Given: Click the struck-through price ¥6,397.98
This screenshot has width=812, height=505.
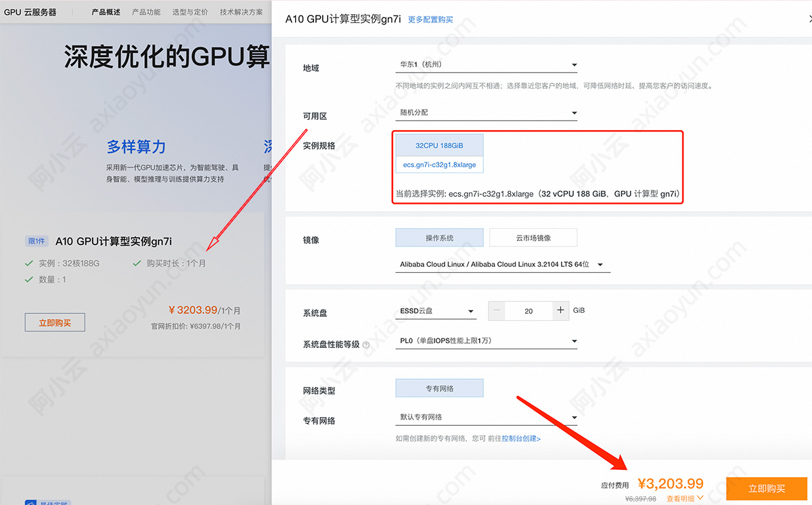Looking at the screenshot, I should (641, 499).
